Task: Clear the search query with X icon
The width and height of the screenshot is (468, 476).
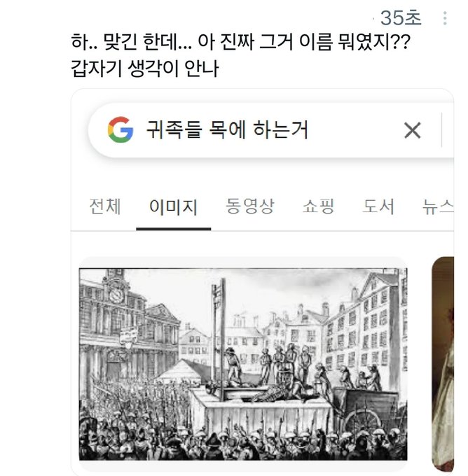Action: click(412, 130)
